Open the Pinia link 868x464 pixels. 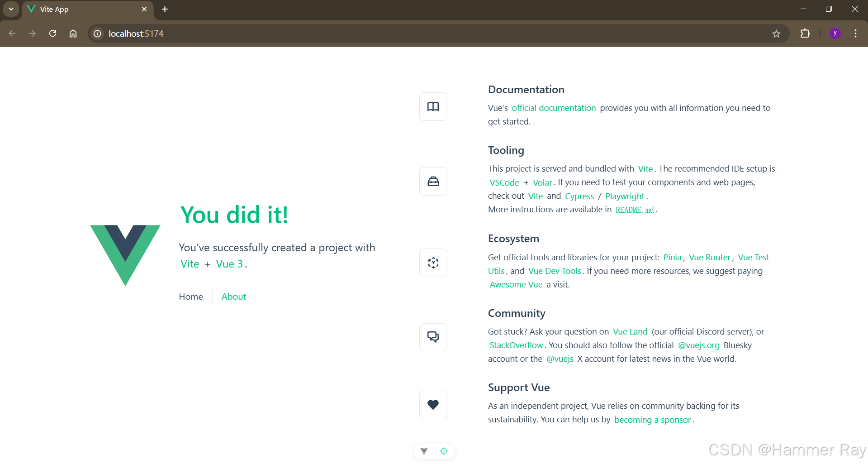click(672, 257)
